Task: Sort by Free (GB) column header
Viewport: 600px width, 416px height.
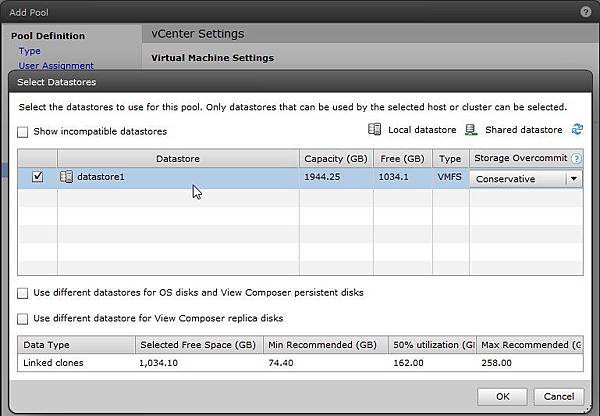Action: (403, 158)
